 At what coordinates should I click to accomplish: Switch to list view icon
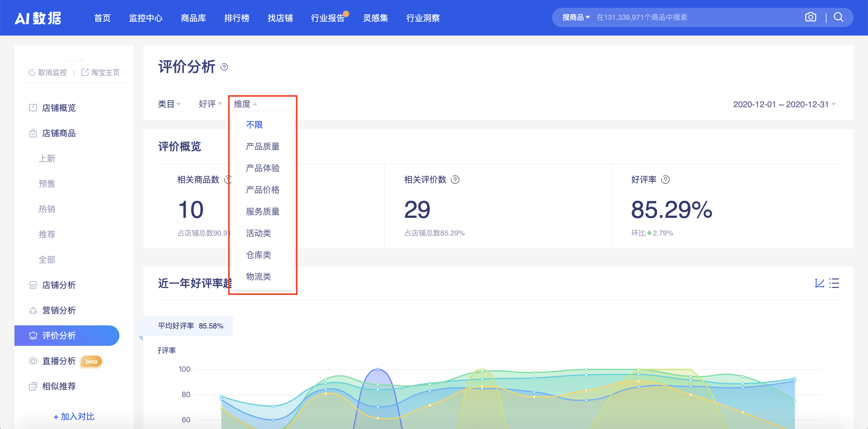click(834, 283)
